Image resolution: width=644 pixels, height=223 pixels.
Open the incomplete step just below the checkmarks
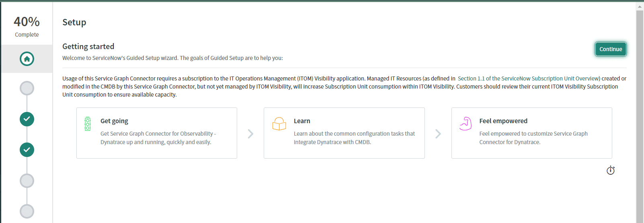click(27, 181)
